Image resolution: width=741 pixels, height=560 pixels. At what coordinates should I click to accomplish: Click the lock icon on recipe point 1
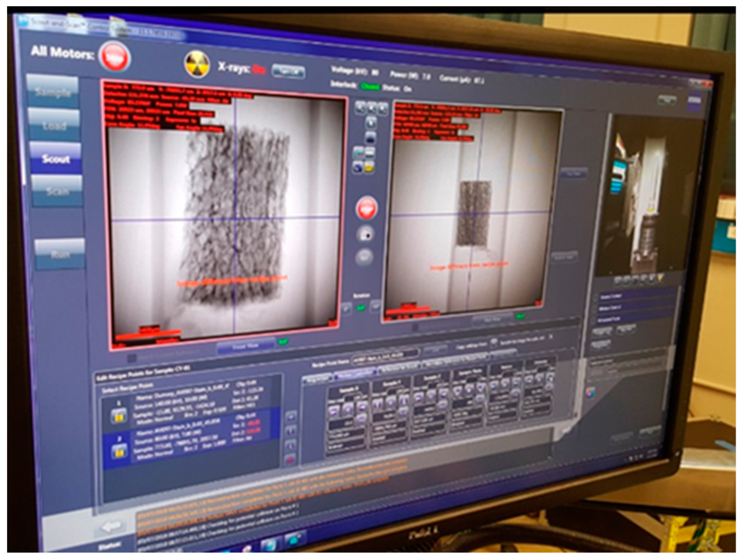[x=119, y=416]
